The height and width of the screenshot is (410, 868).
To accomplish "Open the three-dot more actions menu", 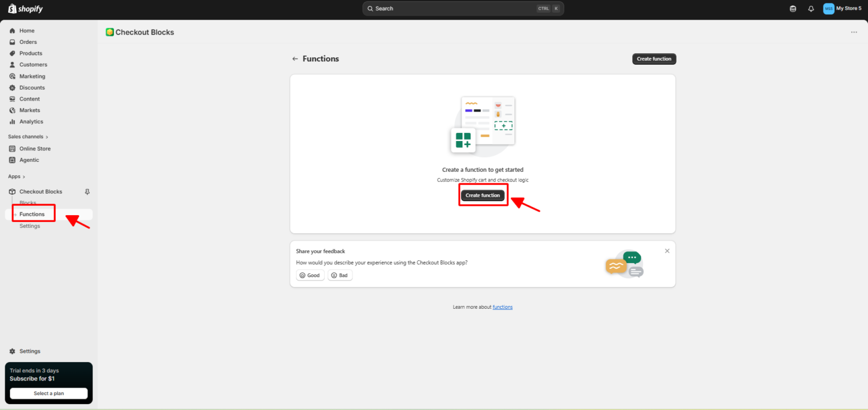I will pyautogui.click(x=854, y=32).
